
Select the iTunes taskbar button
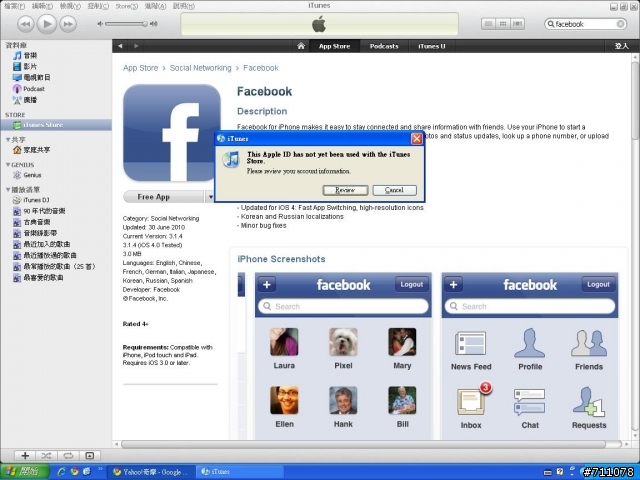pyautogui.click(x=240, y=472)
